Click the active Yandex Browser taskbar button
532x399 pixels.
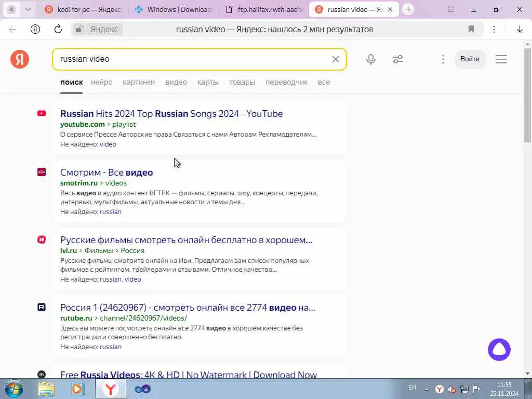pyautogui.click(x=110, y=389)
